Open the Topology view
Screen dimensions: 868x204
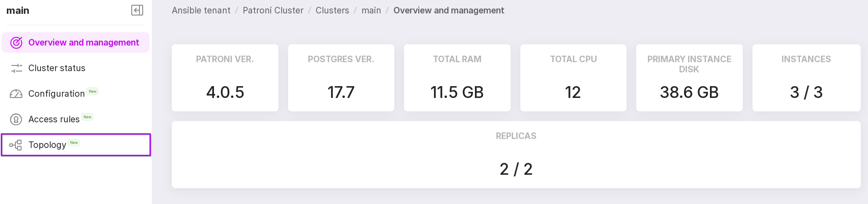47,145
